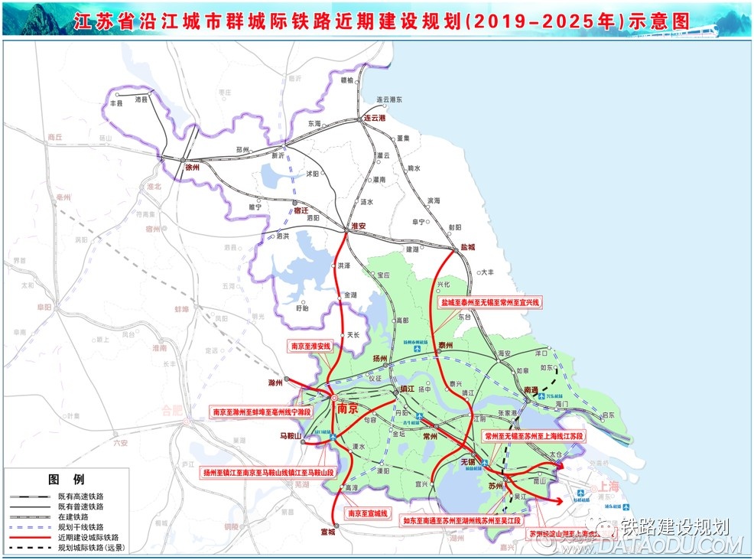Click the 镇江 city label
754x560 pixels.
[x=408, y=389]
